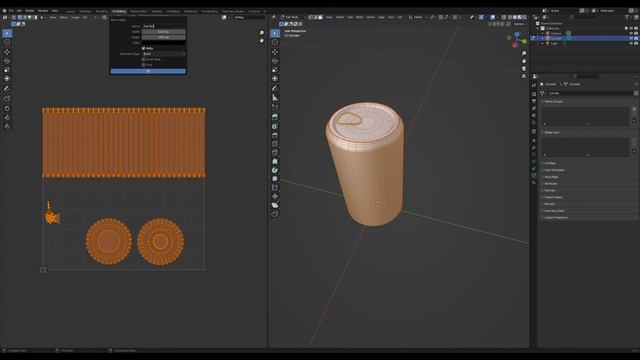Select the Move tool in 3D viewport toolbar
The image size is (640, 360).
coord(275,52)
